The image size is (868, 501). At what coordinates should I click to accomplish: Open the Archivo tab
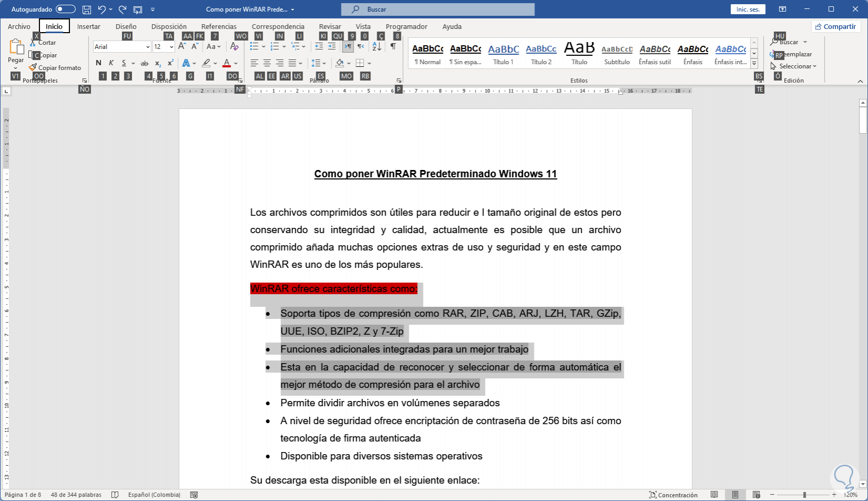point(19,26)
